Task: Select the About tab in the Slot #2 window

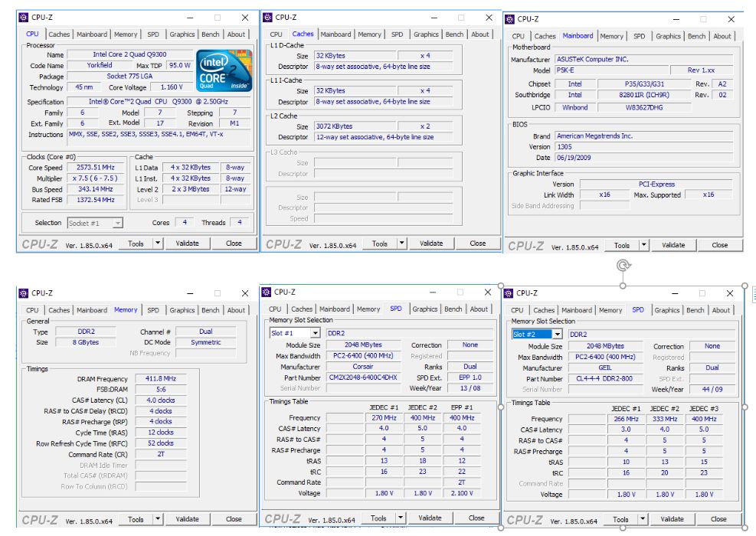Action: coord(722,310)
